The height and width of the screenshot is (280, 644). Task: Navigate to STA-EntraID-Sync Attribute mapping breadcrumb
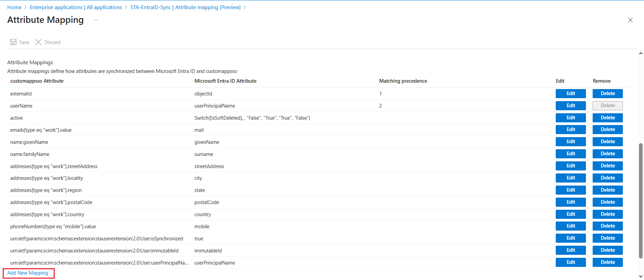(x=185, y=7)
